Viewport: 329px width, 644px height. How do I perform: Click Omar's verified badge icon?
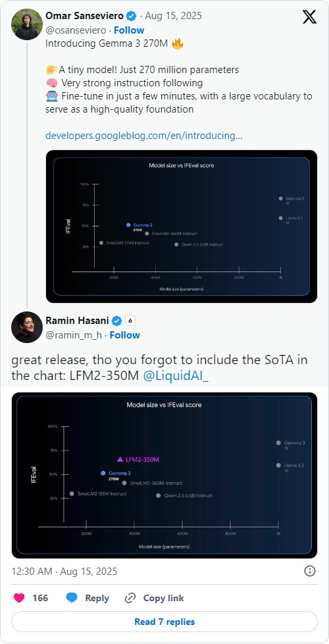[x=132, y=16]
